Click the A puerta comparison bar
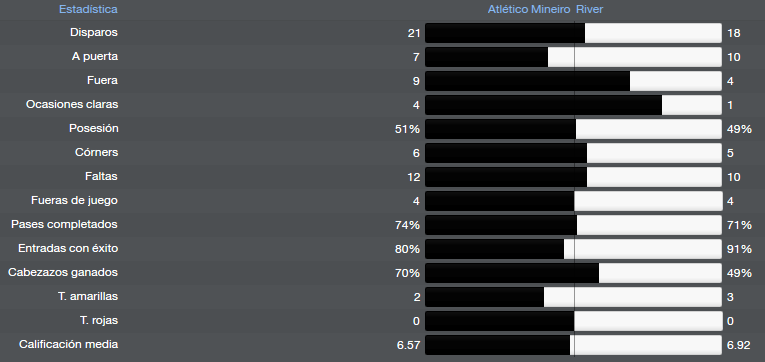 pos(573,57)
